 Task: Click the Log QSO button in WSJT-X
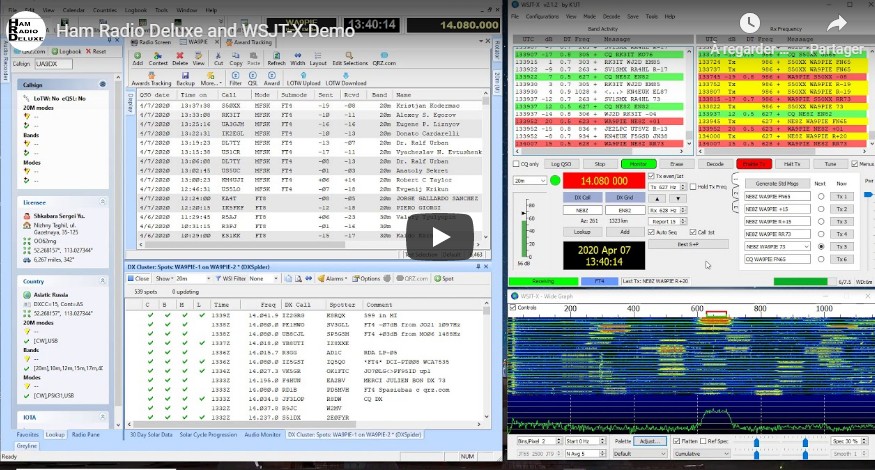point(561,164)
